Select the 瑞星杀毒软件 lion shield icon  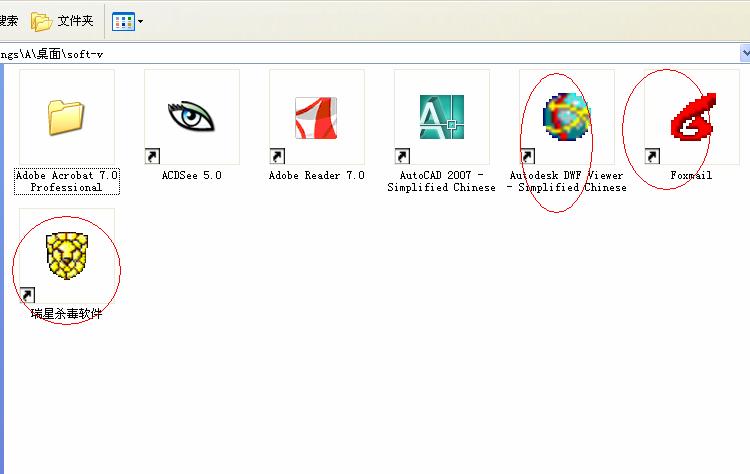point(66,256)
